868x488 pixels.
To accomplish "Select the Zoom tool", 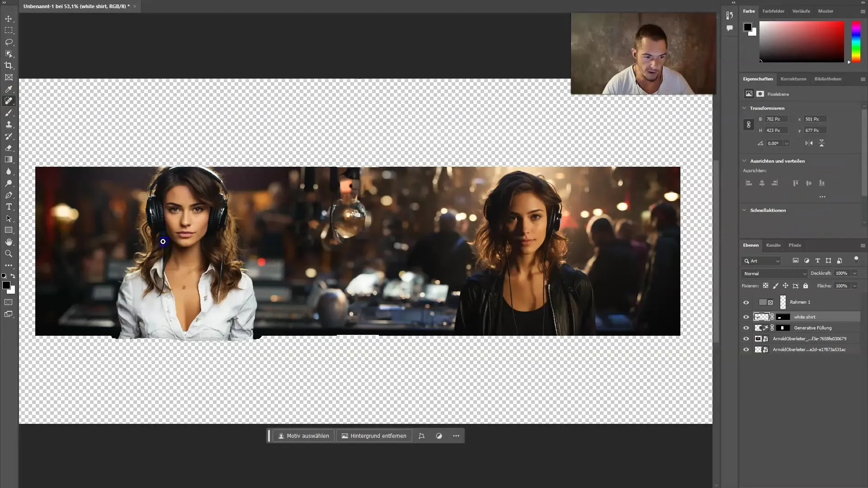I will (8, 253).
